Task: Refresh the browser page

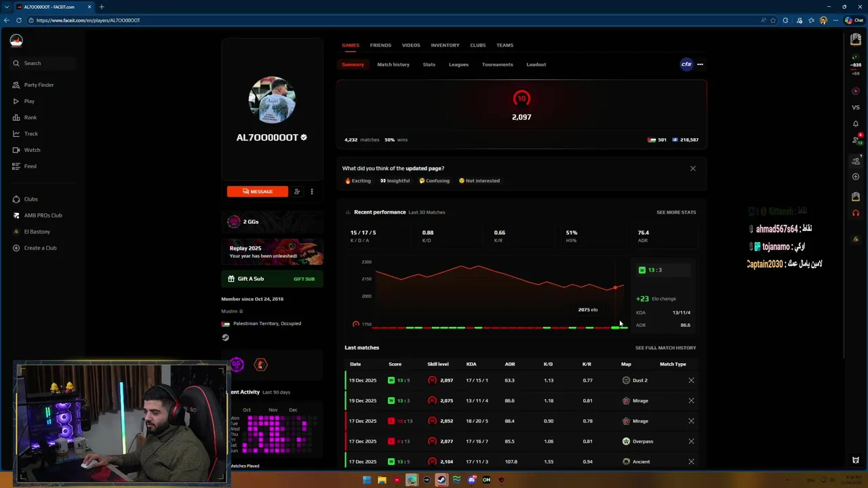Action: click(x=19, y=20)
